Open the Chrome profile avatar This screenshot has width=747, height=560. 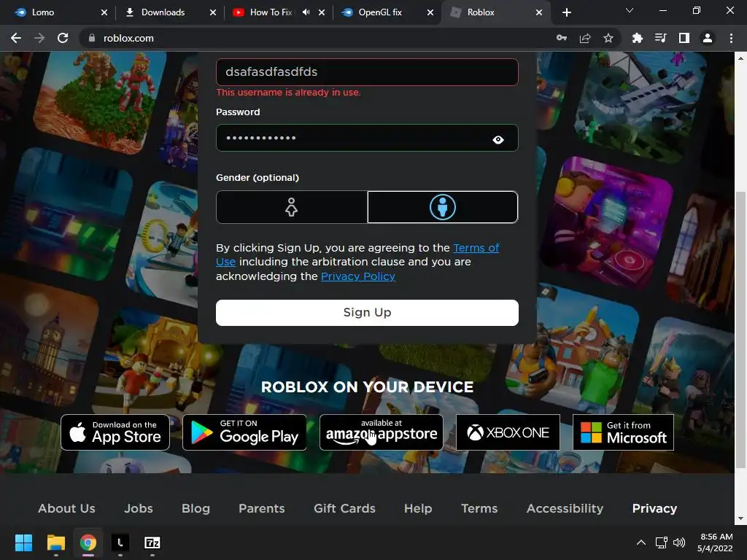[708, 38]
